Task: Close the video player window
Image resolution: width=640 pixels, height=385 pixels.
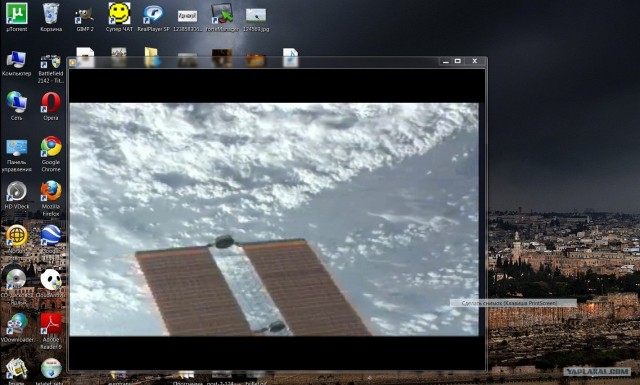Action: click(x=475, y=61)
